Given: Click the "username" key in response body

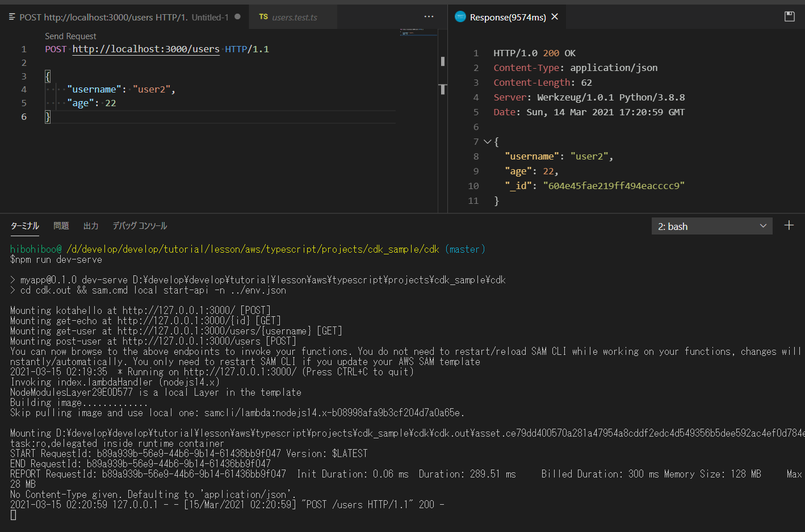Looking at the screenshot, I should pos(532,157).
